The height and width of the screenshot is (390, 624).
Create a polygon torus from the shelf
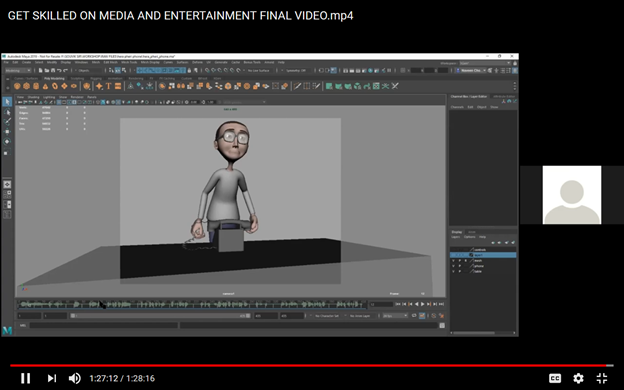55,86
